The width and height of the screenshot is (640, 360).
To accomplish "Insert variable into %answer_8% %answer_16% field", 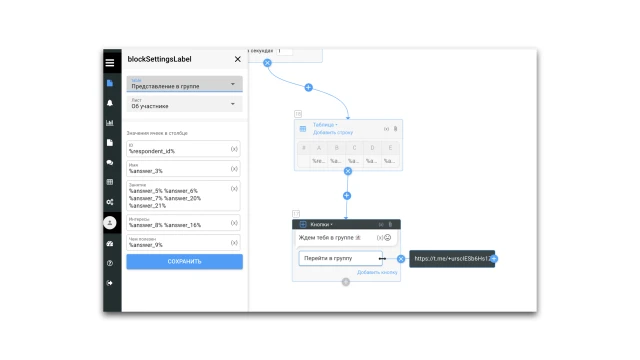I will tap(234, 223).
